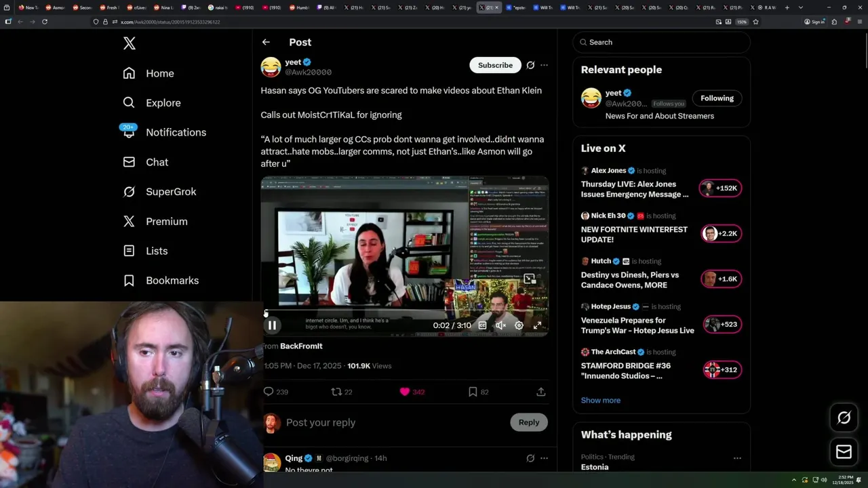Open Destiny vs Dinesh live stream
This screenshot has height=488, width=868.
coord(630,280)
